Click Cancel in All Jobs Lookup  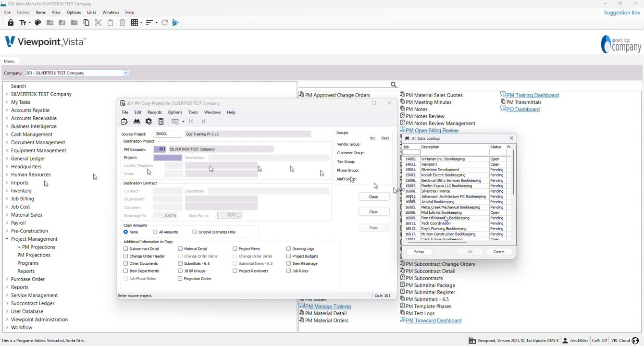[499, 252]
